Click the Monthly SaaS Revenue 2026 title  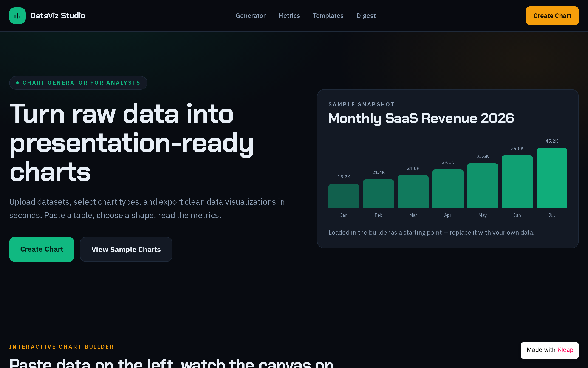pos(421,118)
